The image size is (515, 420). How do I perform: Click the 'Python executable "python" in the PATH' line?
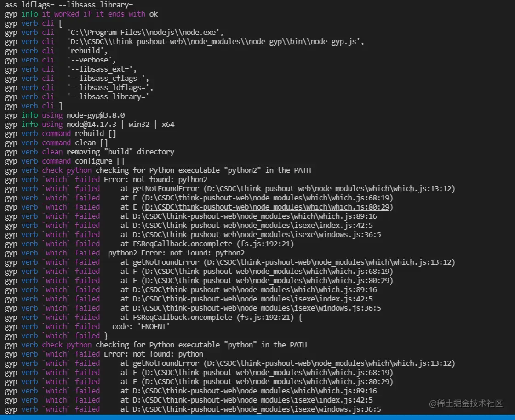[x=156, y=345]
